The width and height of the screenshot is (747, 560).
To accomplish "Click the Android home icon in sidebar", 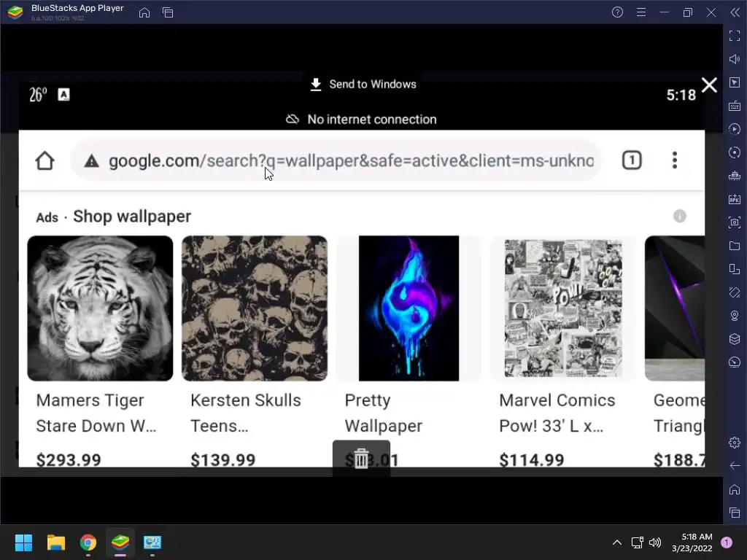I will [735, 489].
